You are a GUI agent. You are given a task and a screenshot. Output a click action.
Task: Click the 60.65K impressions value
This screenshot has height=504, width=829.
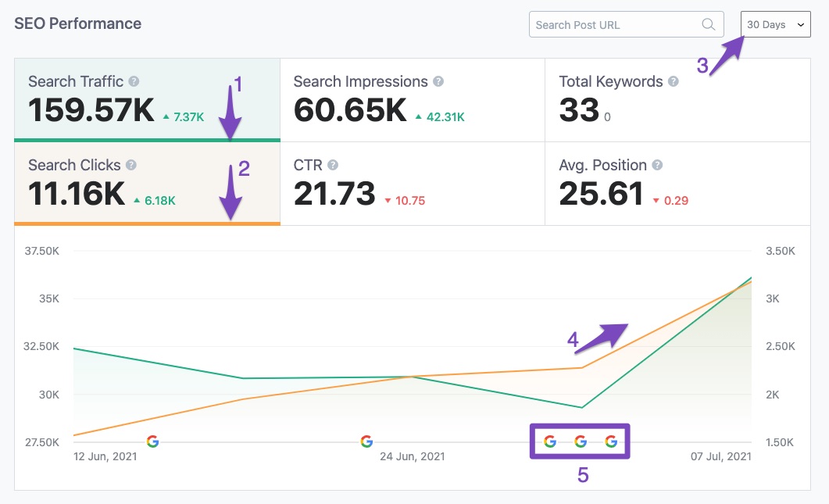(350, 110)
